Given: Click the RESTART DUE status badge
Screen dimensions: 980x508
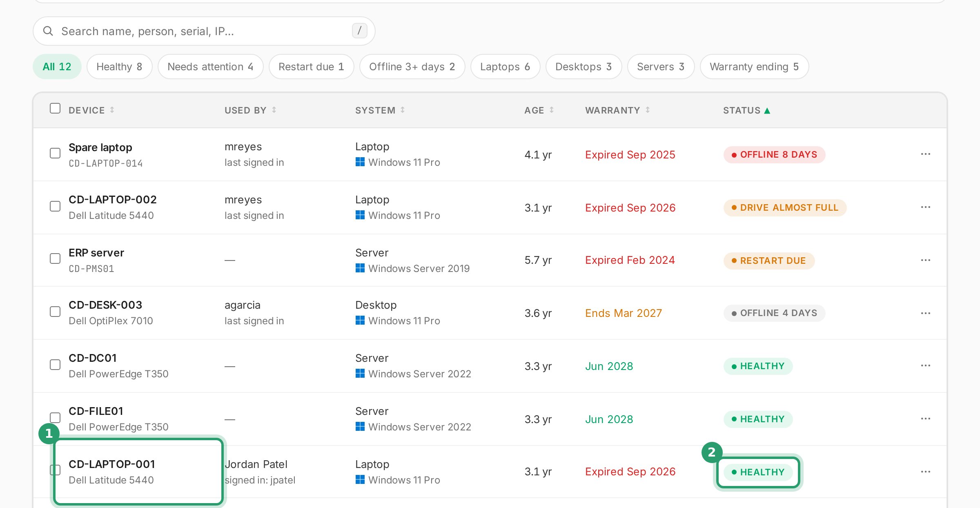Looking at the screenshot, I should coord(769,261).
